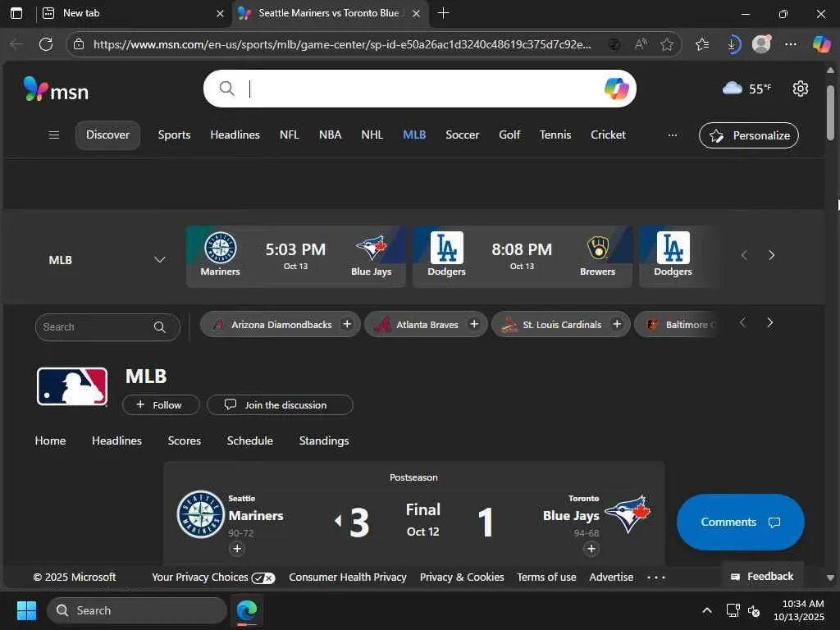Click the MLB league logo
840x630 pixels.
coord(72,386)
